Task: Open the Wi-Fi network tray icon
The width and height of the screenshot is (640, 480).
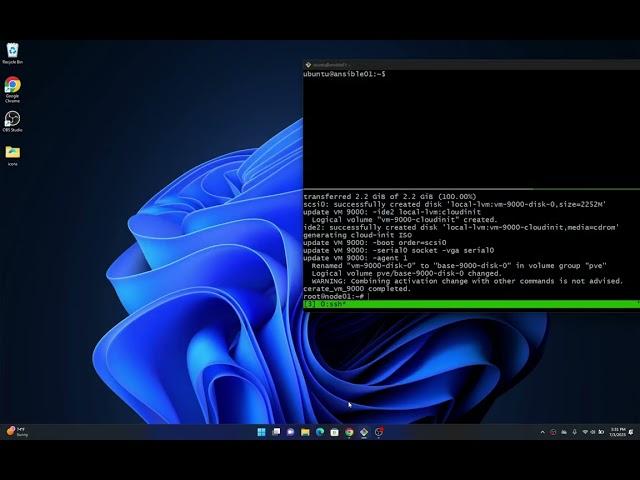Action: point(585,432)
